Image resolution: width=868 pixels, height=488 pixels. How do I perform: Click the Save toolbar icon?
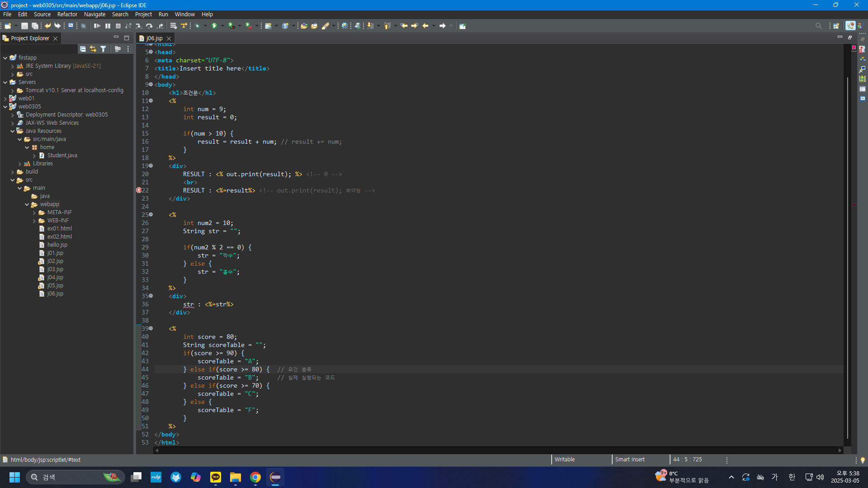[x=24, y=26]
